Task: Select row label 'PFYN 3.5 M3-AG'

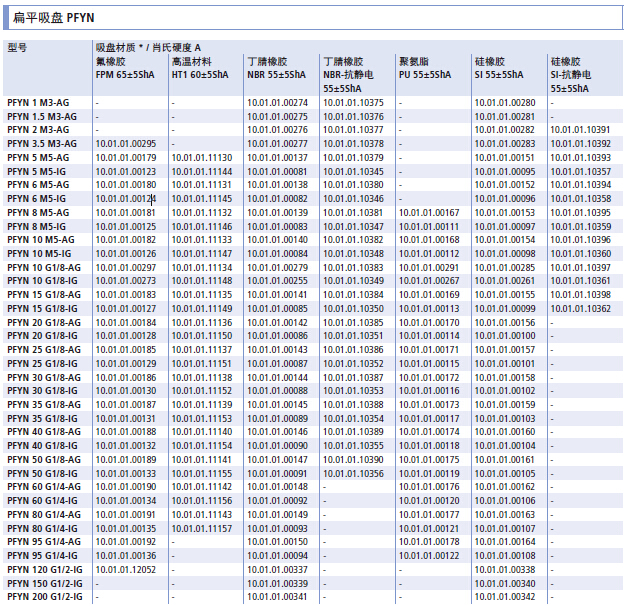Action: (42, 144)
